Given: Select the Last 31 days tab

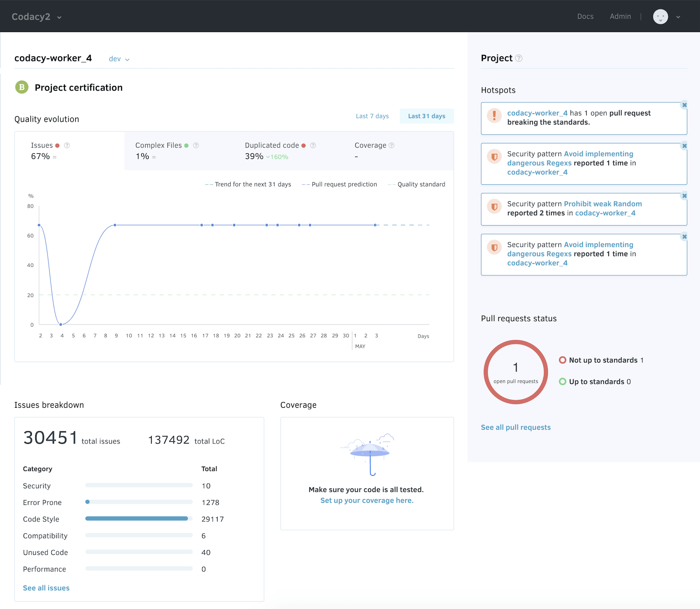Looking at the screenshot, I should click(426, 116).
